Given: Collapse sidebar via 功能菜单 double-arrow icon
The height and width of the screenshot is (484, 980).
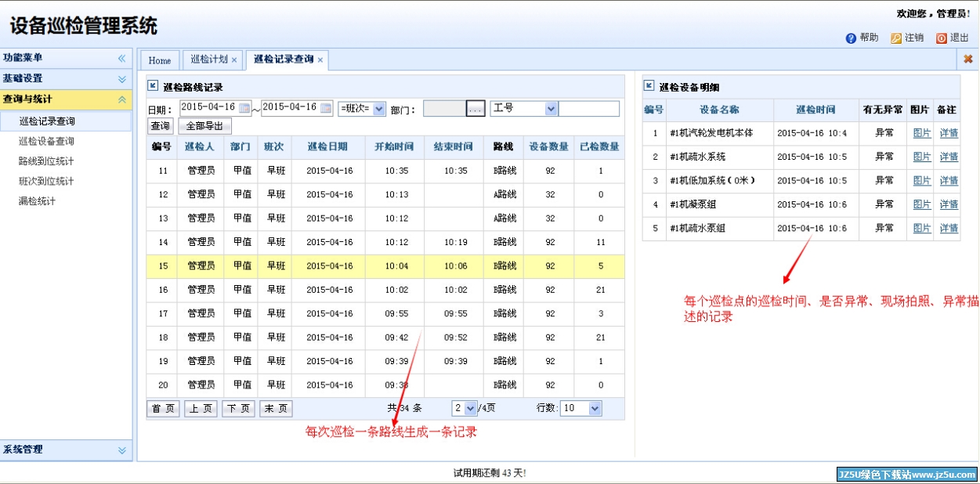Looking at the screenshot, I should point(122,58).
